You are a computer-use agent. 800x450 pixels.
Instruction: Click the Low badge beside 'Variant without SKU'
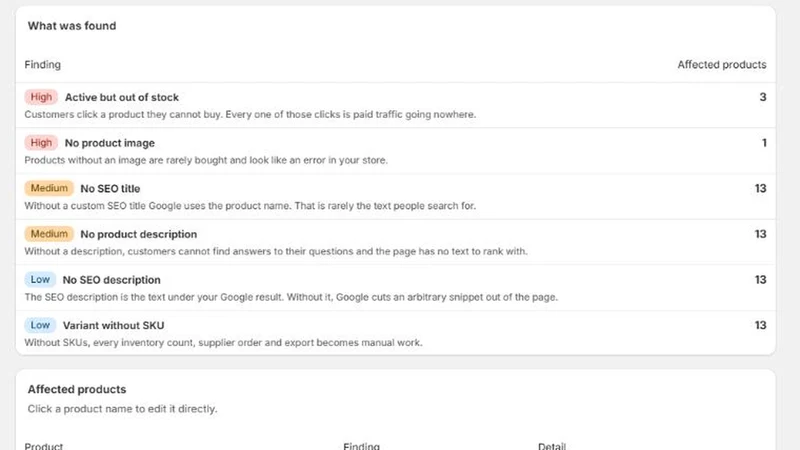[40, 325]
